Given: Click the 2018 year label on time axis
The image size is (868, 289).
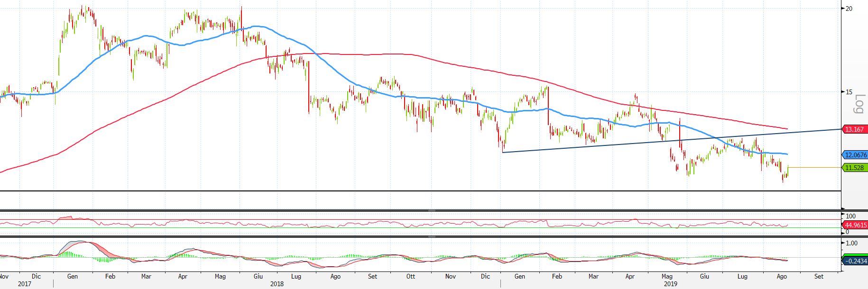Looking at the screenshot, I should pyautogui.click(x=277, y=284).
